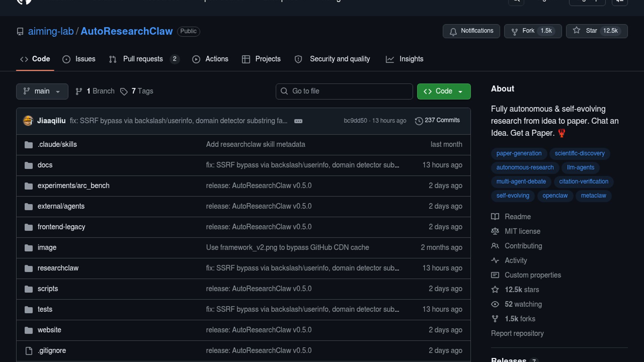Viewport: 644px width, 362px height.
Task: Fork the repository via Fork button
Action: click(x=533, y=31)
